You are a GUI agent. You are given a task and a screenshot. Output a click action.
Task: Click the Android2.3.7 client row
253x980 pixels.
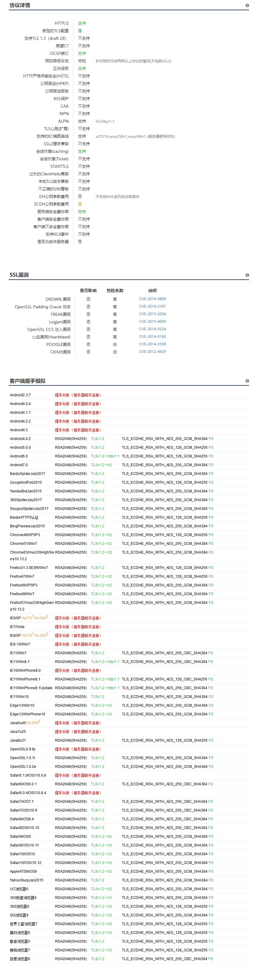pyautogui.click(x=129, y=395)
